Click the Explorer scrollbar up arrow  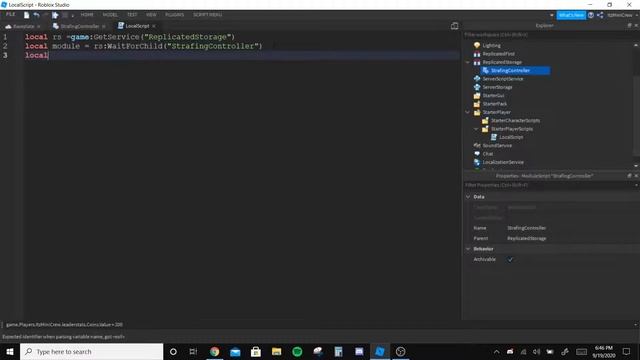point(636,45)
